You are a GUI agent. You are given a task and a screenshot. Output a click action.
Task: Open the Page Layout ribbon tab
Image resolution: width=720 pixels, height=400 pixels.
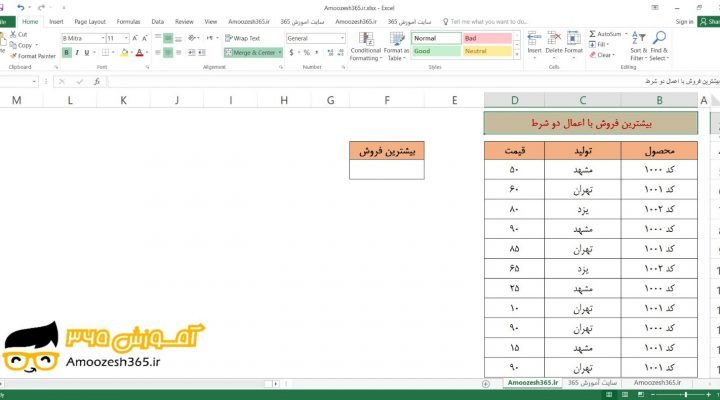pyautogui.click(x=90, y=22)
